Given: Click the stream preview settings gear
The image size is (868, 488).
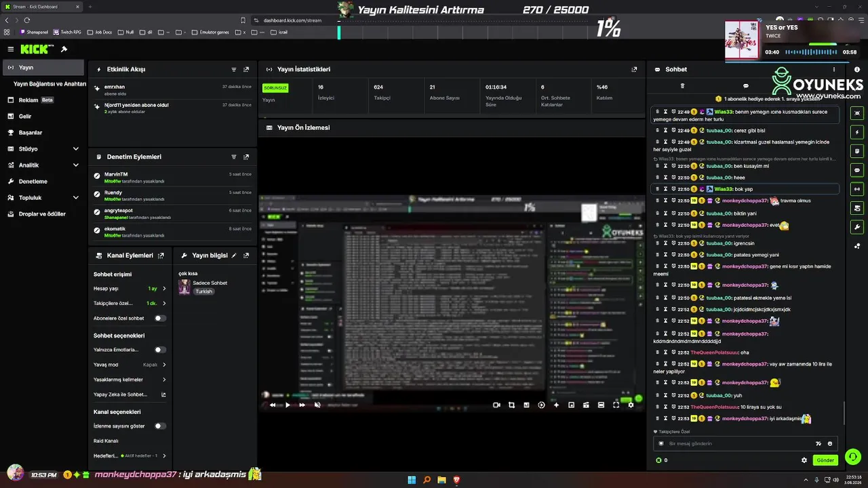Looking at the screenshot, I should [x=631, y=405].
